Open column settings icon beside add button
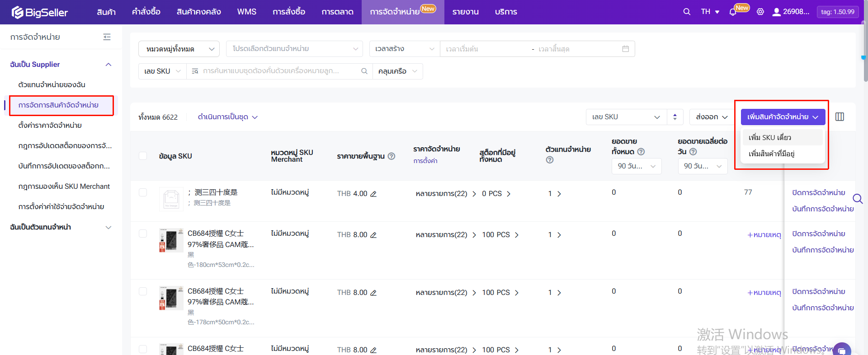Viewport: 868px width, 355px height. pos(840,117)
